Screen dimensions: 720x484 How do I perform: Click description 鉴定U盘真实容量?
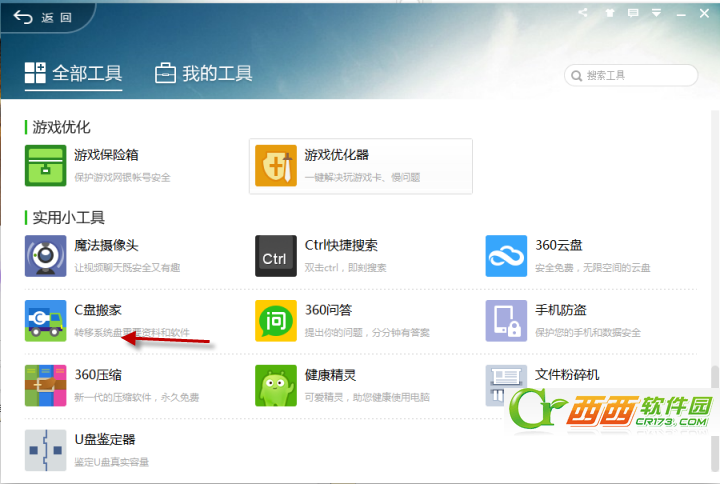click(x=112, y=461)
